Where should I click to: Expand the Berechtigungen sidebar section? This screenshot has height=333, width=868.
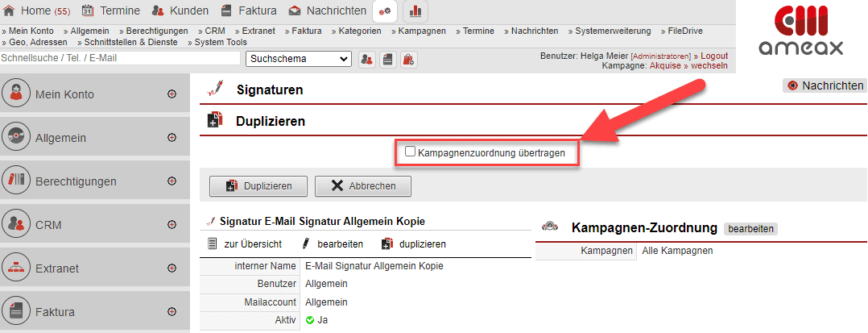click(171, 181)
